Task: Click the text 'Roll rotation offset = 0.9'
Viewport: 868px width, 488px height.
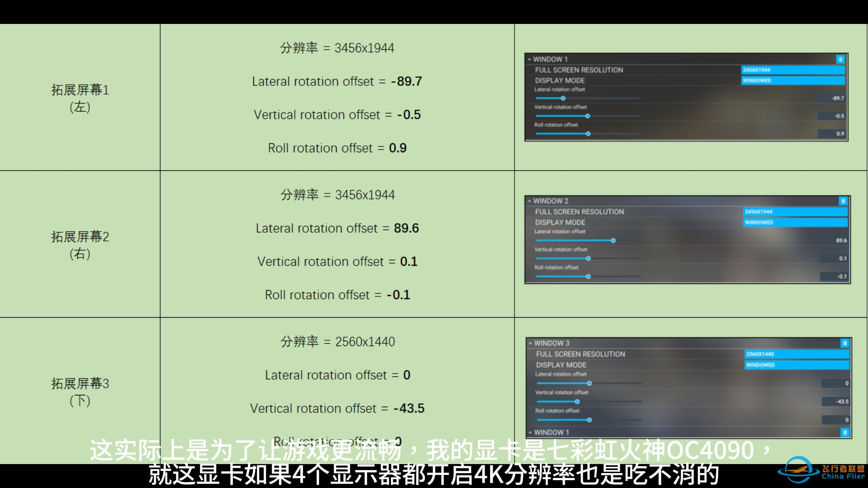Action: [337, 148]
